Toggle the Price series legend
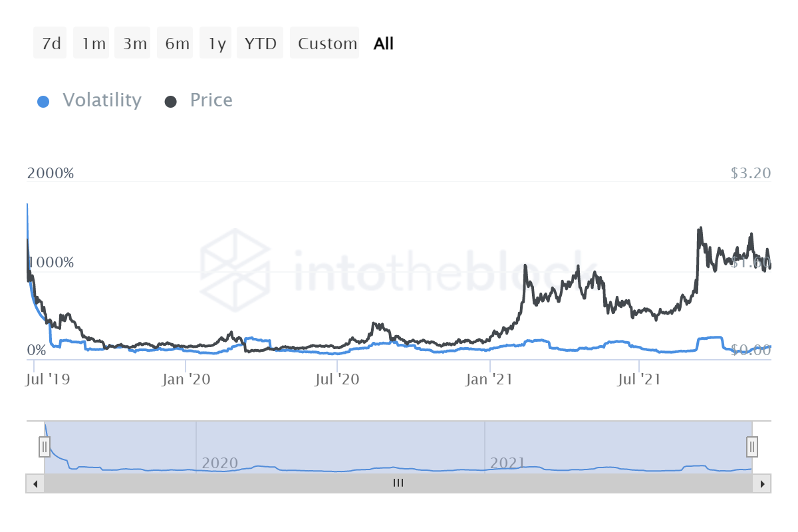 211,100
